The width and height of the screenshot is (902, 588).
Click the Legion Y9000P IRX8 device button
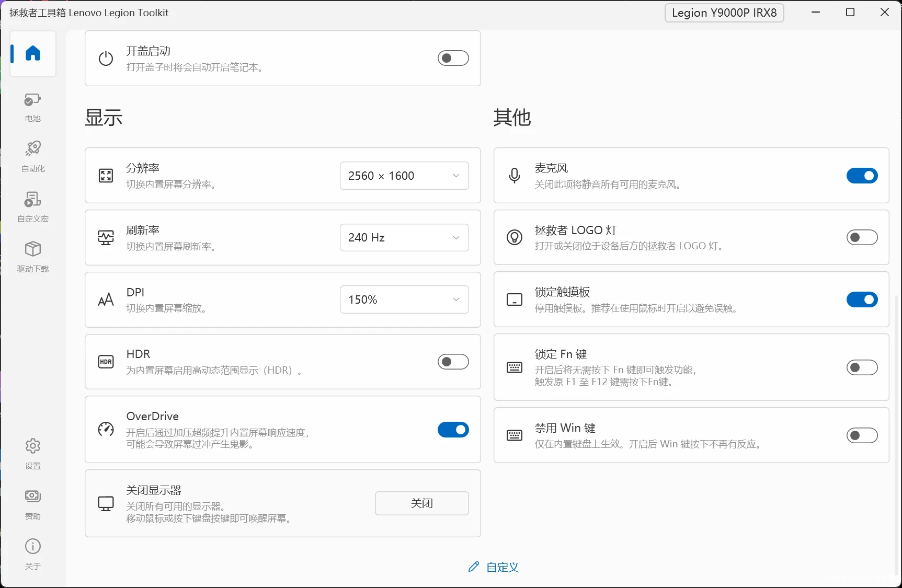tap(724, 13)
